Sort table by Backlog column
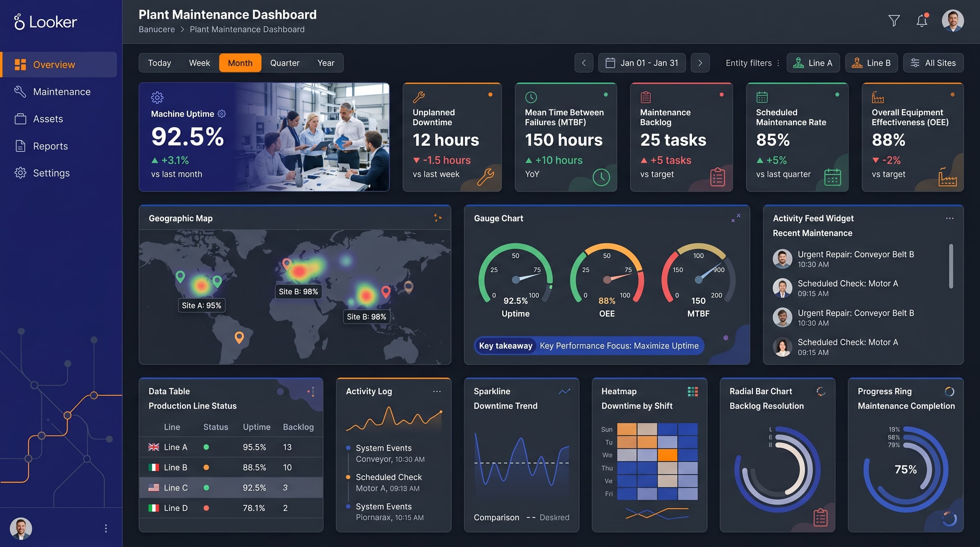980x547 pixels. pos(298,427)
